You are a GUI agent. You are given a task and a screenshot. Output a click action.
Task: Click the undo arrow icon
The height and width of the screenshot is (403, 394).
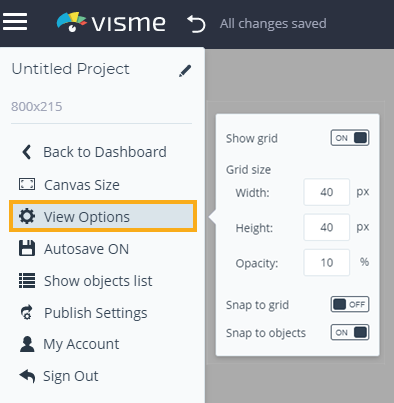point(196,24)
